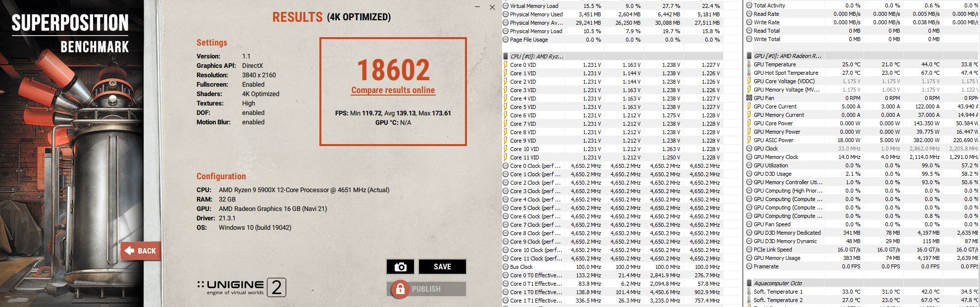Click clock icon beside GPU Utilization
Viewport: 980px width, 307px height.
click(x=749, y=165)
